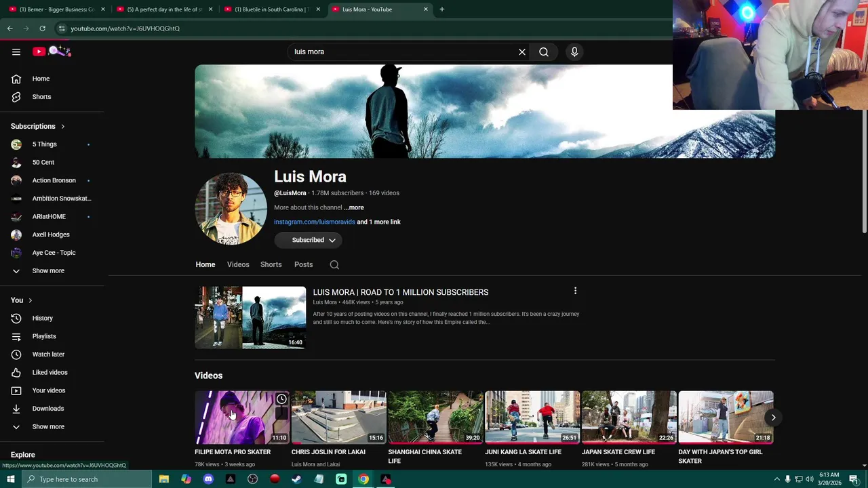868x488 pixels.
Task: Expand channel description with ...more
Action: (353, 207)
